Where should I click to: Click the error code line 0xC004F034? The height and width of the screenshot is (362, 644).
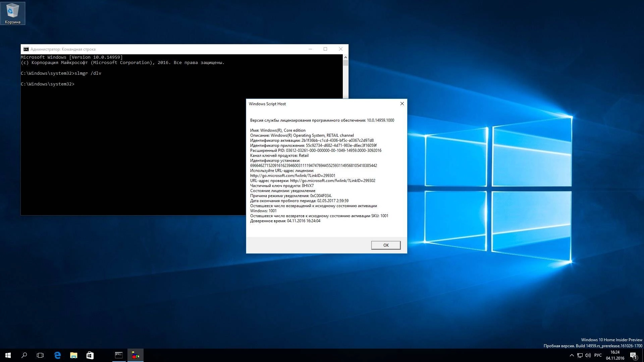click(x=291, y=196)
